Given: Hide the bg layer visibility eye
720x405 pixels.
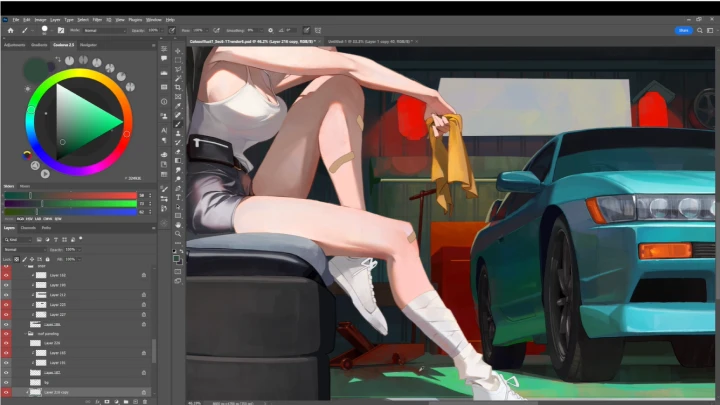Looking at the screenshot, I should tap(6, 382).
